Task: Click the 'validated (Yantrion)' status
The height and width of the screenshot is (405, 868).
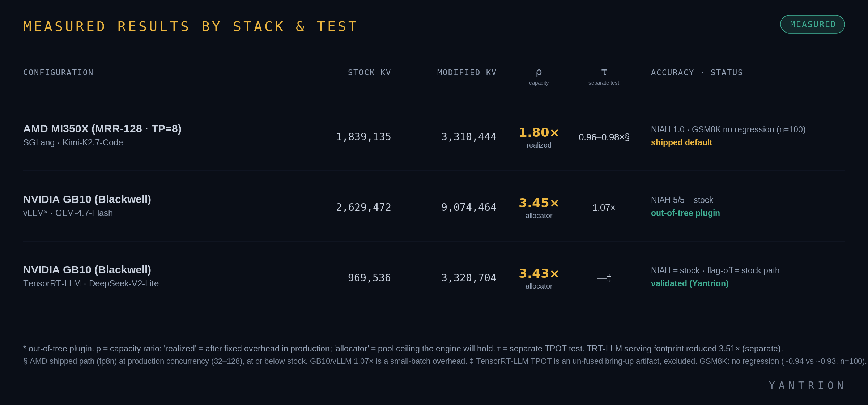Action: 690,283
